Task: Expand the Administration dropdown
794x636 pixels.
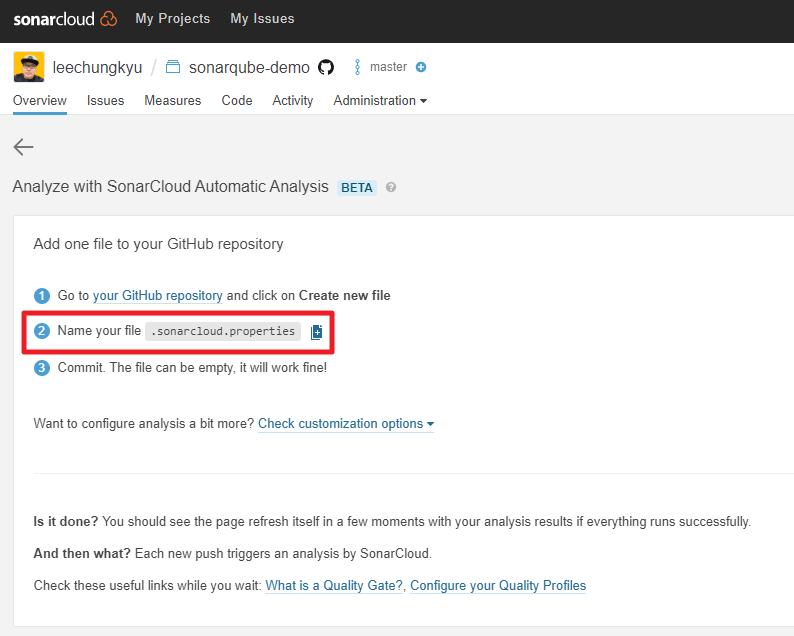Action: [380, 100]
